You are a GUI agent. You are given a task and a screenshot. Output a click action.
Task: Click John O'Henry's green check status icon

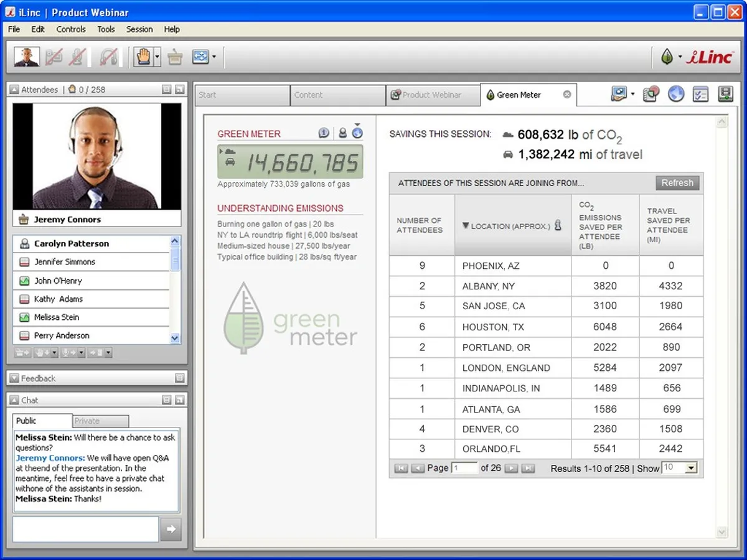pos(24,281)
